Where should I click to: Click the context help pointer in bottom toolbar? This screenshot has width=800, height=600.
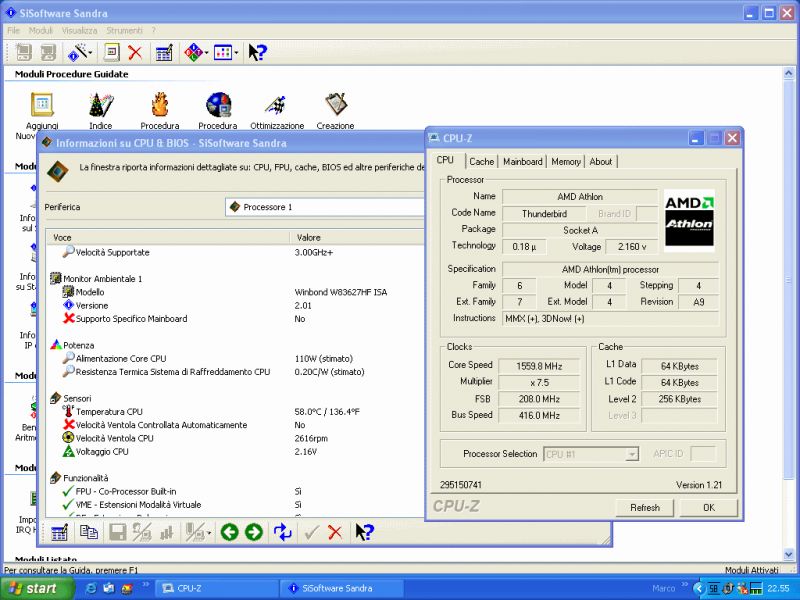point(364,532)
